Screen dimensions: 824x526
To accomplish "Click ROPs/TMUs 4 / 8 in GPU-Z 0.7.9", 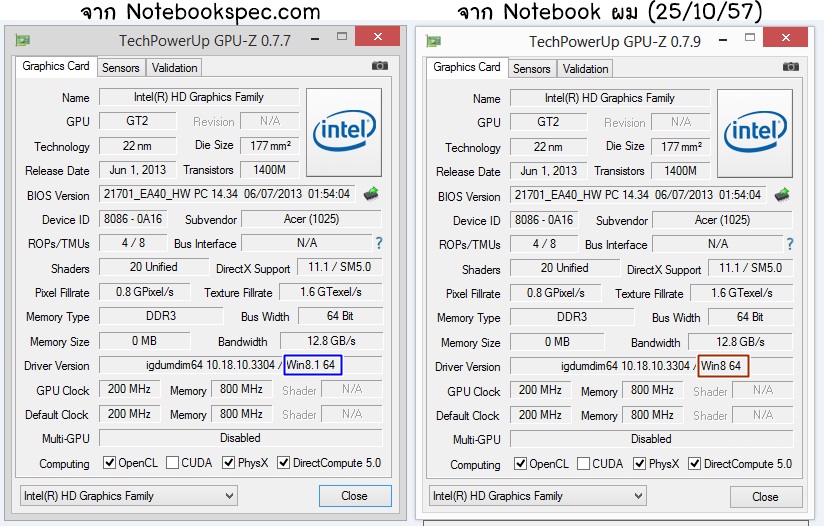I will pos(544,244).
